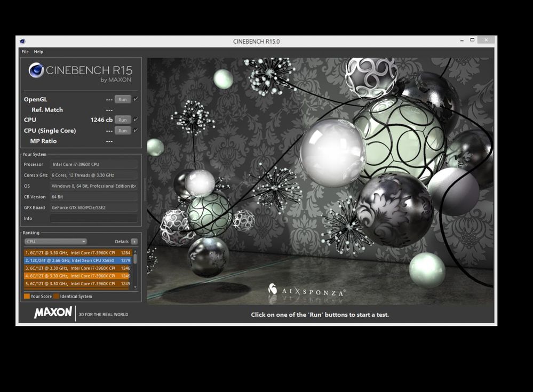Click the GFX Board field showing GeForce GTX 680
This screenshot has width=533, height=392.
[93, 207]
